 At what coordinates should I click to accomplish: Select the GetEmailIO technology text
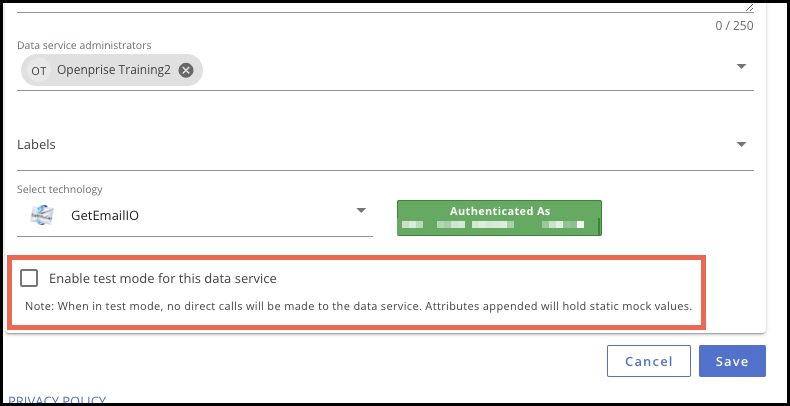[x=105, y=216]
